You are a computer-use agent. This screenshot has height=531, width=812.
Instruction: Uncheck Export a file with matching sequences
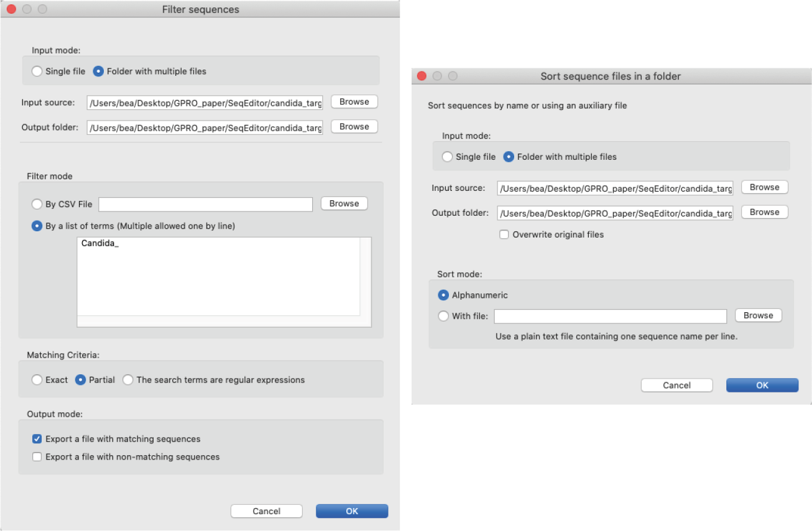click(37, 439)
